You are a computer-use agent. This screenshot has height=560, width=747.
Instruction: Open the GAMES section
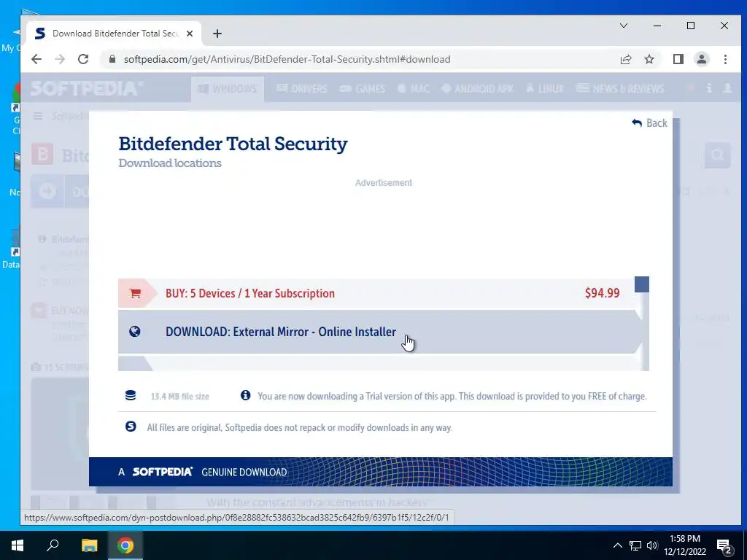pyautogui.click(x=362, y=88)
